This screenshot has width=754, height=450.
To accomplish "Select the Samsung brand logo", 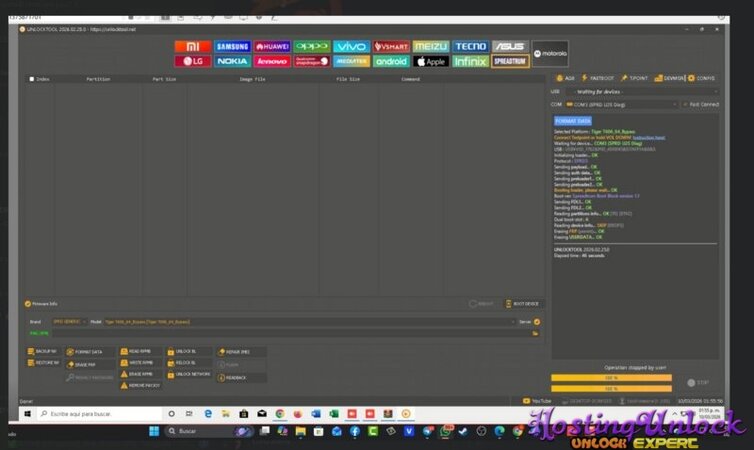I will point(232,47).
